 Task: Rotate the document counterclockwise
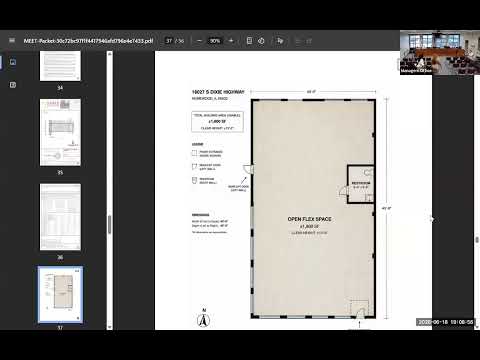[261, 41]
